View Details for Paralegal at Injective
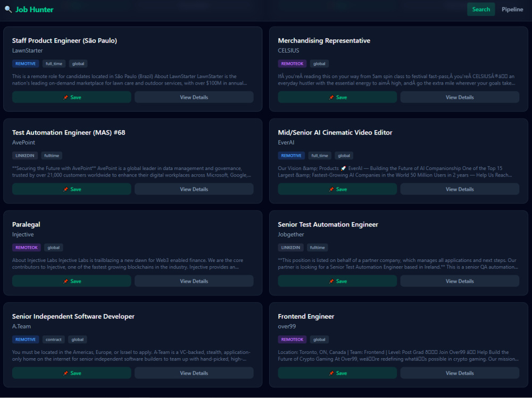This screenshot has height=398, width=532. [194, 281]
